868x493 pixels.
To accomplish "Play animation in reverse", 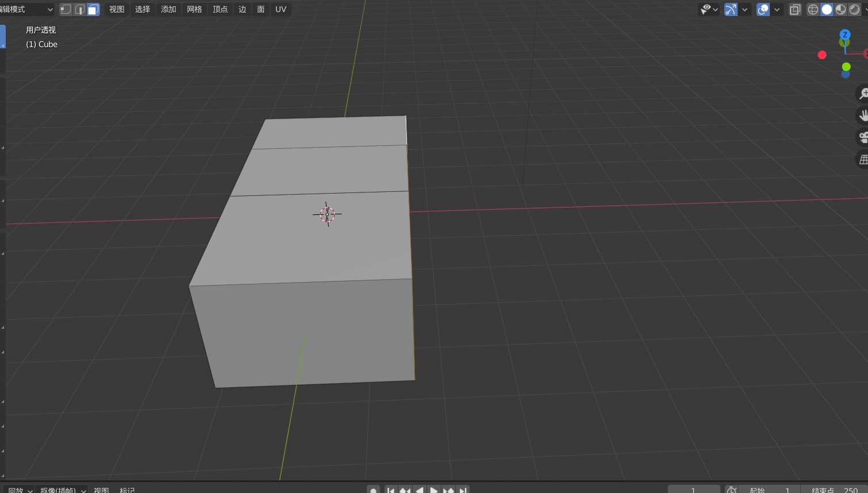I will (x=420, y=490).
